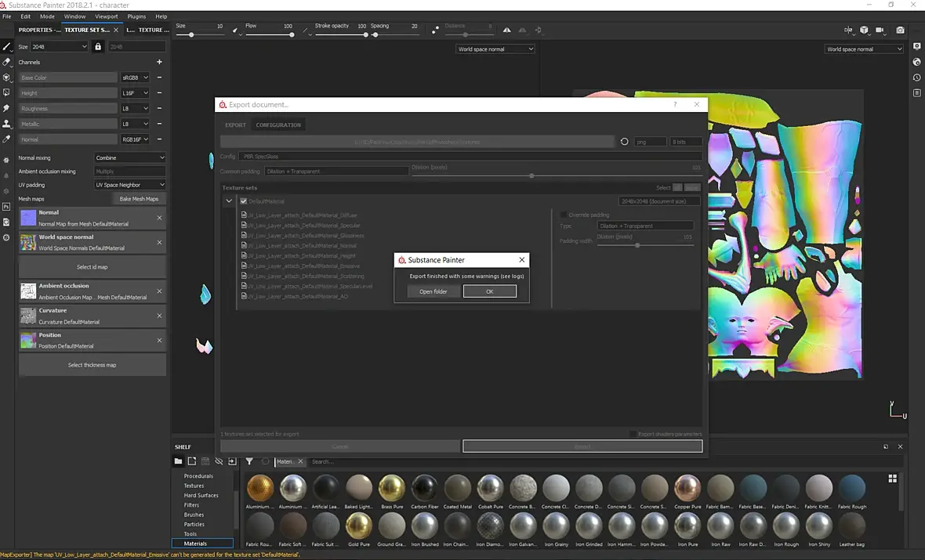Select the Clone stamp tool
This screenshot has height=560, width=925.
[6, 124]
